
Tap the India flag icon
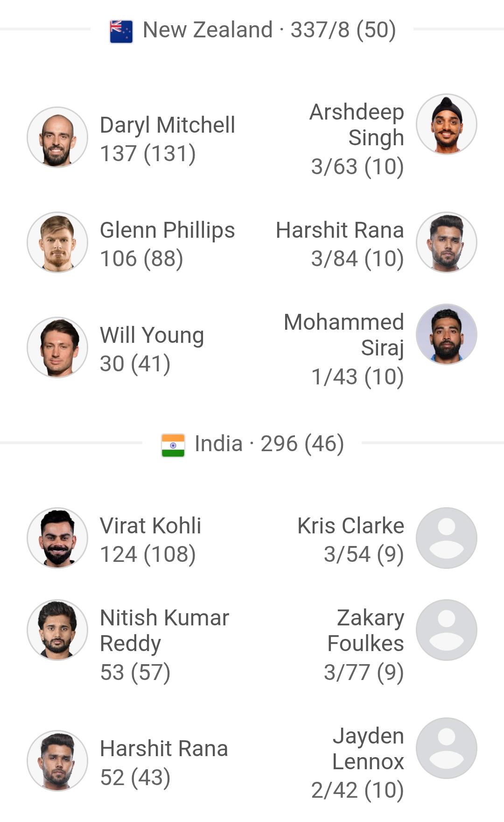[x=173, y=445]
